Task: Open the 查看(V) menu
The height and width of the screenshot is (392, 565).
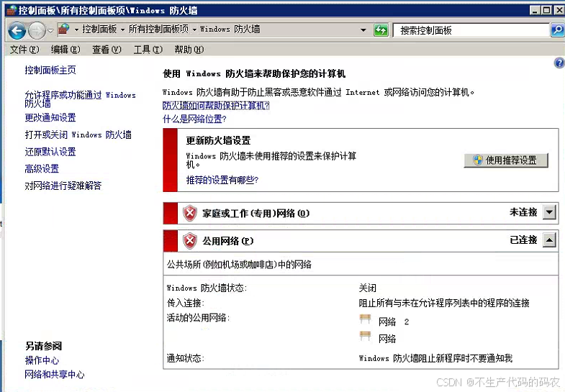Action: pos(107,50)
